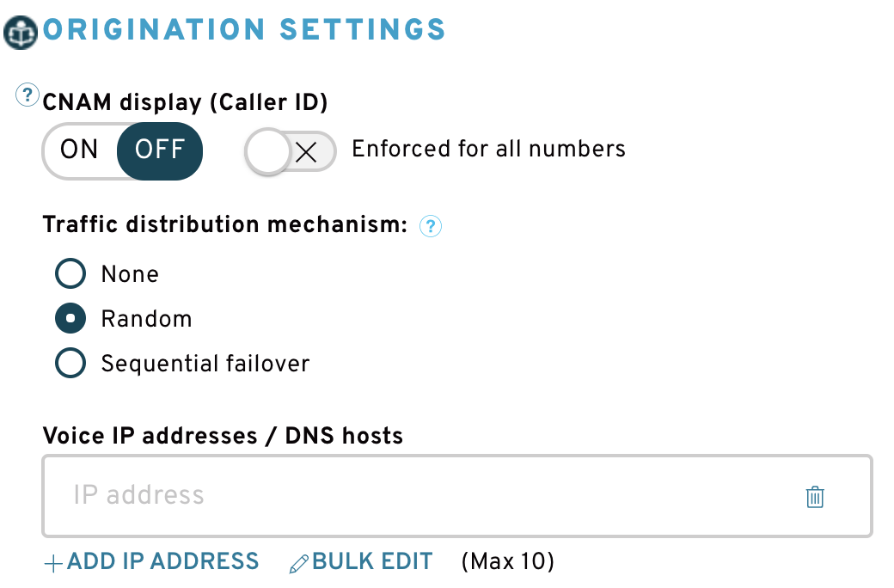Open Traffic distribution mechanism help icon
Image resolution: width=894 pixels, height=588 pixels.
click(x=431, y=226)
